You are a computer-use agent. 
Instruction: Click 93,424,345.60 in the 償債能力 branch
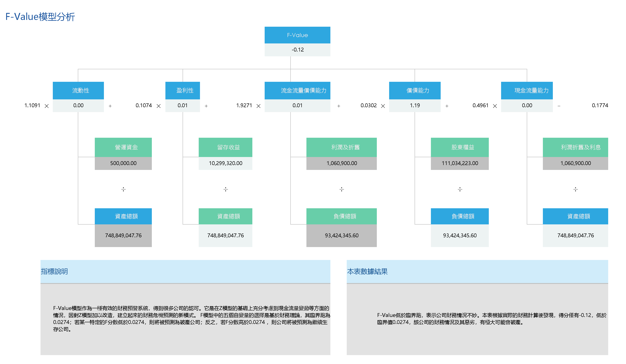(x=460, y=235)
